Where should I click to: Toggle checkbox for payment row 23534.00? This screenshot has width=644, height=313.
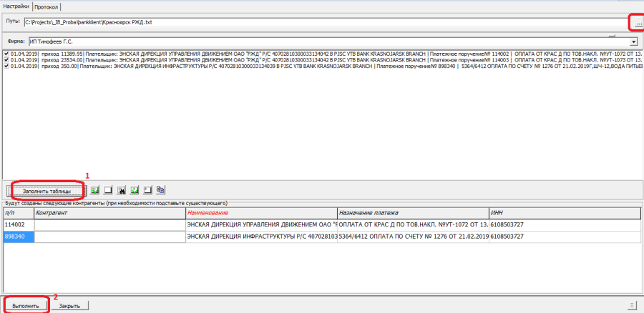[6, 60]
